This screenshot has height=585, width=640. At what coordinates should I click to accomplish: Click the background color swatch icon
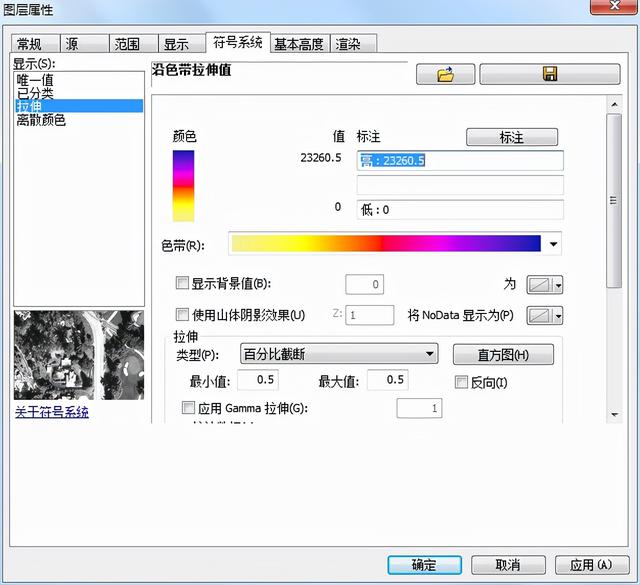540,285
